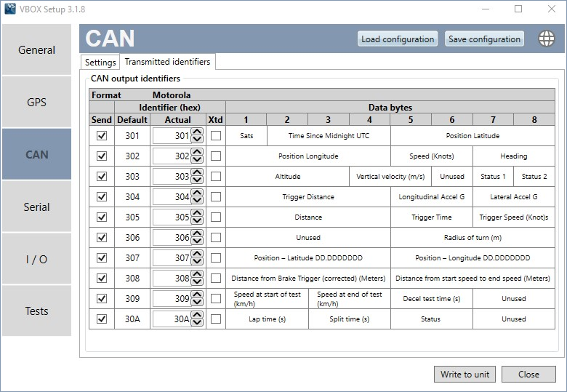The image size is (567, 392).
Task: Uncheck Send for identifier 302
Action: [x=102, y=156]
